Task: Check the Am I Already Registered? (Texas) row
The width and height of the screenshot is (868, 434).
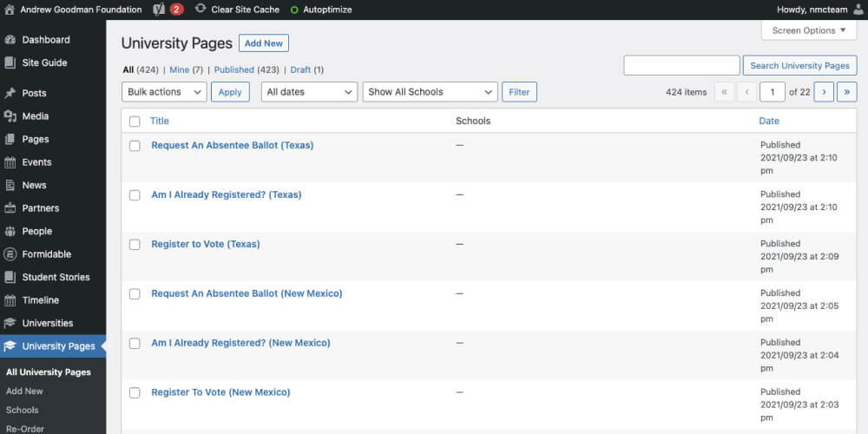Action: (135, 194)
